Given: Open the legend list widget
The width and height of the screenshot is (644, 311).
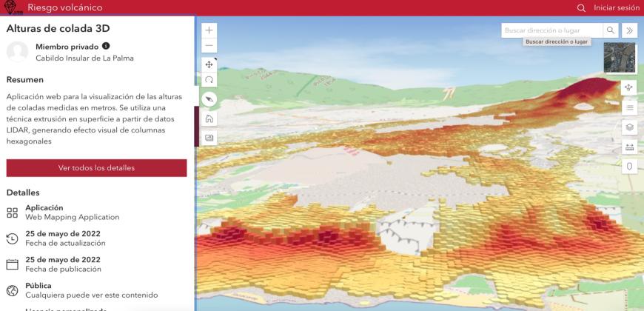Looking at the screenshot, I should pyautogui.click(x=629, y=107).
